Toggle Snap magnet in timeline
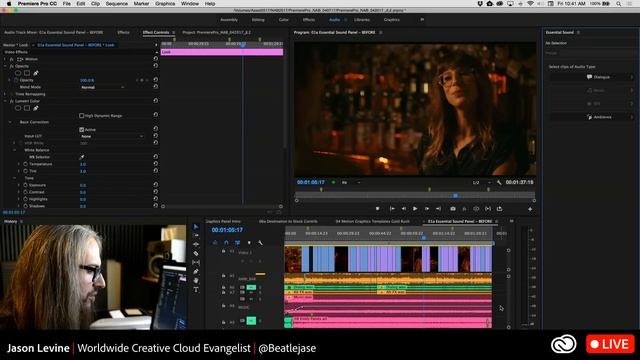 pyautogui.click(x=226, y=242)
